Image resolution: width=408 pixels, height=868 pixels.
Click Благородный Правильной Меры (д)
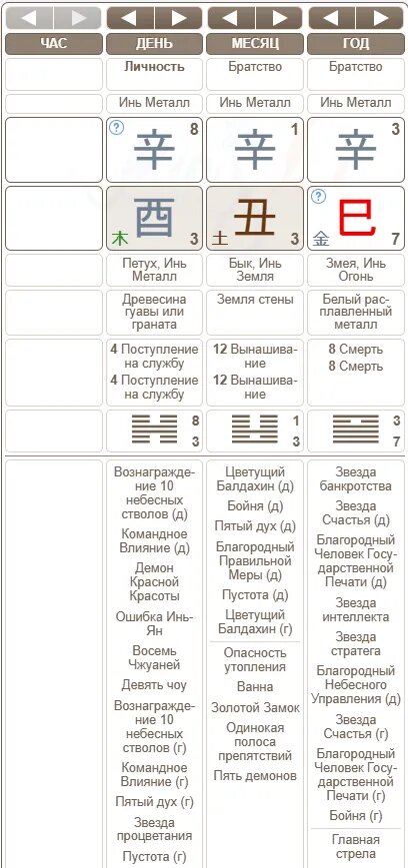coord(255,560)
